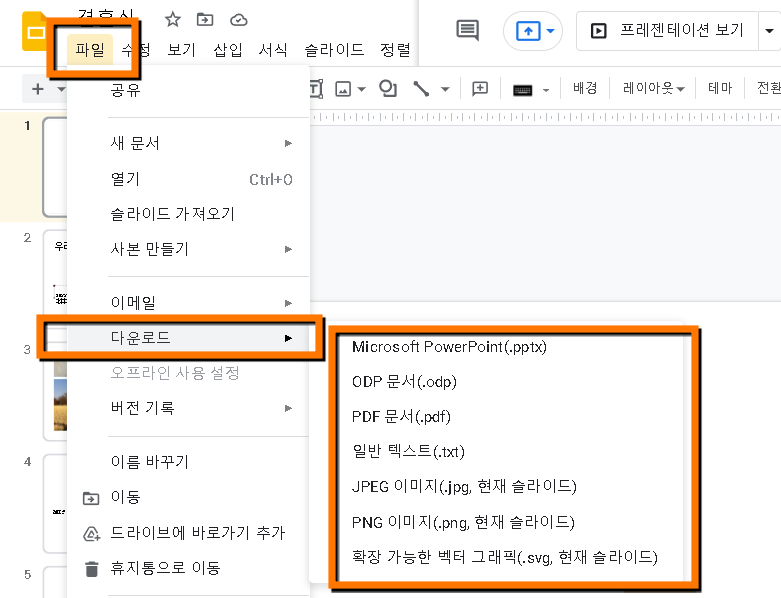This screenshot has height=598, width=781.
Task: Expand the arrow next to 프레젠테이션 보기
Action: (770, 31)
